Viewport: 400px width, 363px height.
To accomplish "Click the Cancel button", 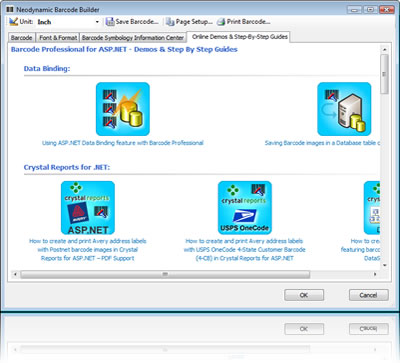I will [368, 295].
